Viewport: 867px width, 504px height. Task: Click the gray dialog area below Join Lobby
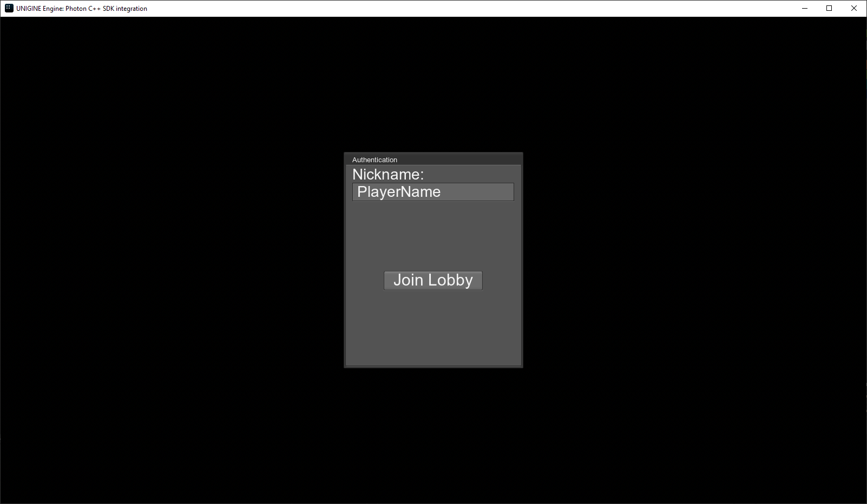tap(432, 330)
